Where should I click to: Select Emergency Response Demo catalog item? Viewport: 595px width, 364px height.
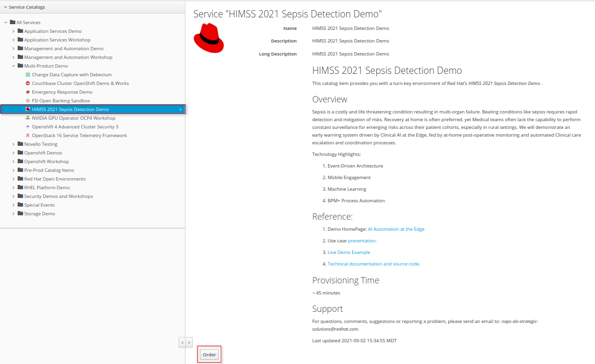click(x=62, y=92)
